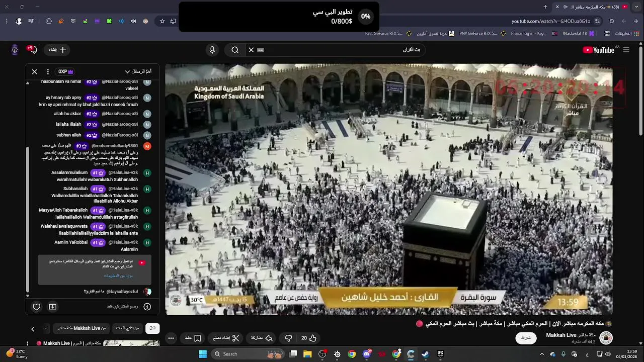Open the 0XP chat badge chip

65,71
